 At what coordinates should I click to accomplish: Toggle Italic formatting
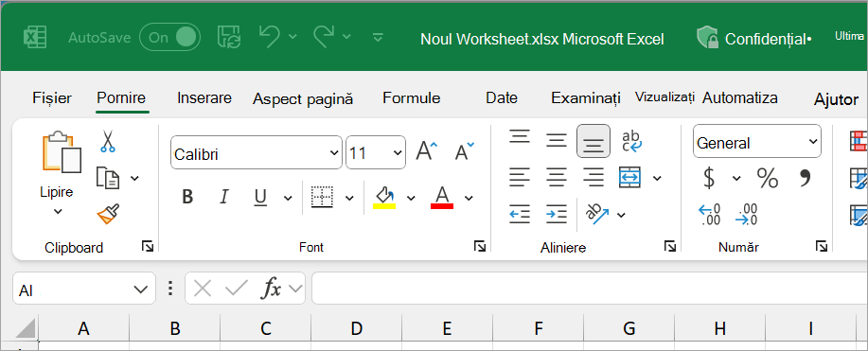(x=224, y=197)
